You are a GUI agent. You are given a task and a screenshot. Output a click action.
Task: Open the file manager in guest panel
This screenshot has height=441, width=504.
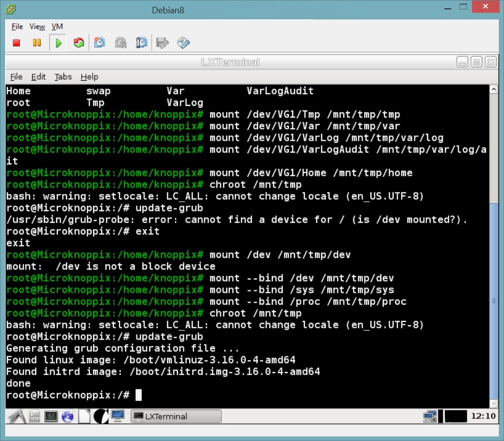click(x=34, y=416)
